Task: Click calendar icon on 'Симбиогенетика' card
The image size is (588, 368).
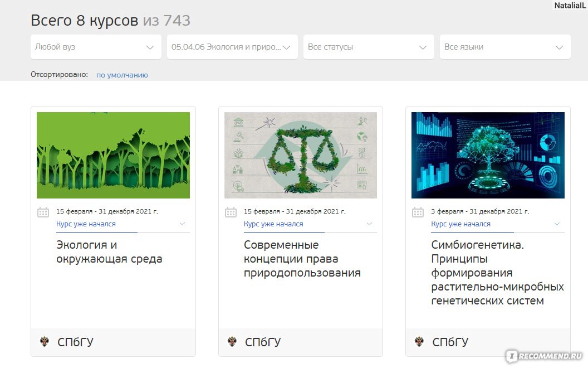Action: pos(418,212)
